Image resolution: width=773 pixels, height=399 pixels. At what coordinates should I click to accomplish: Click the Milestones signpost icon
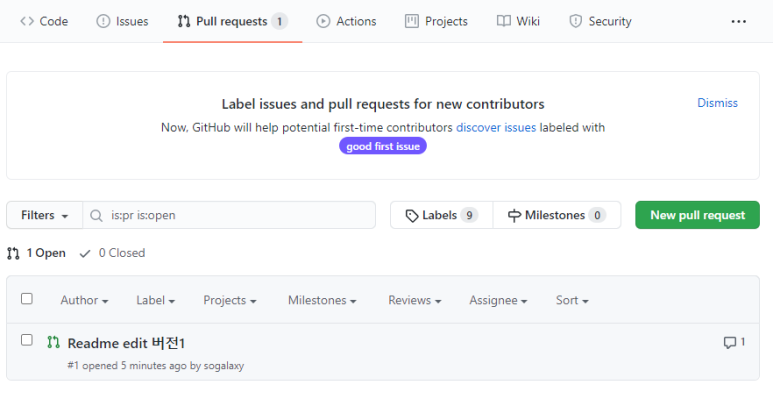(x=514, y=216)
